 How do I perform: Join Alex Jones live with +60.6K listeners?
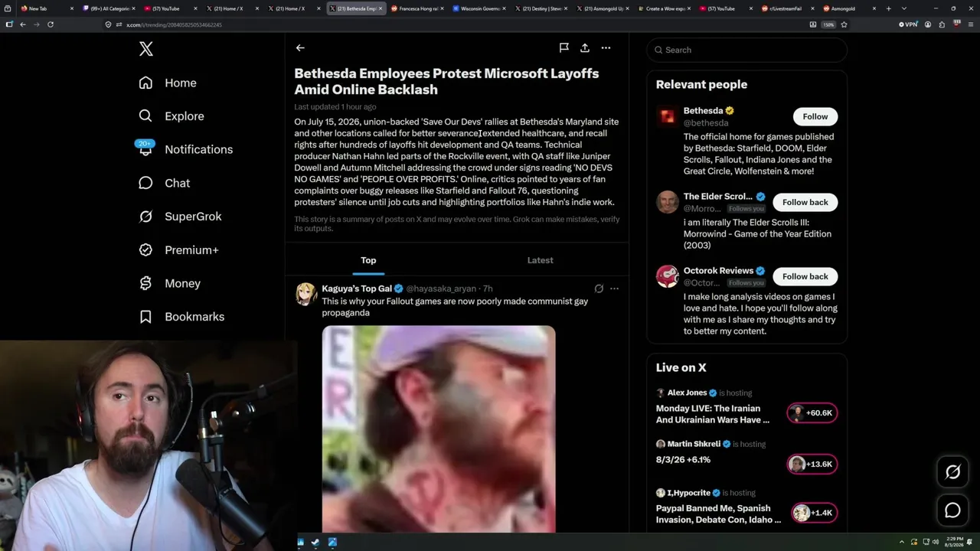(812, 413)
